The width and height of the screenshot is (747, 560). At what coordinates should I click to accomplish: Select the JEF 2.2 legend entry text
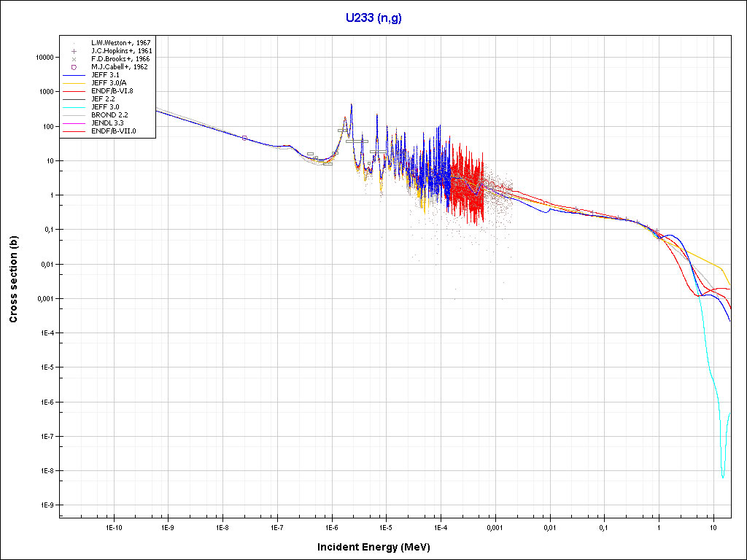(x=104, y=99)
